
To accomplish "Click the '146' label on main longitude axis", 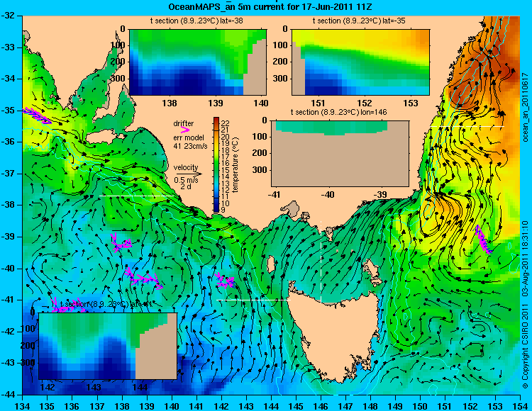I will (x=321, y=405).
